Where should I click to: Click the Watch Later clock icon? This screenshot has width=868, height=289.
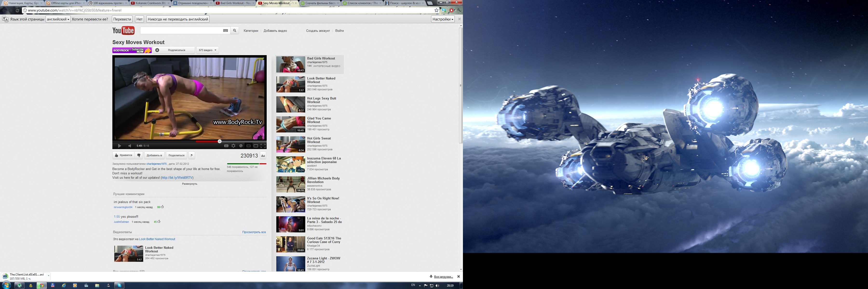pyautogui.click(x=241, y=146)
